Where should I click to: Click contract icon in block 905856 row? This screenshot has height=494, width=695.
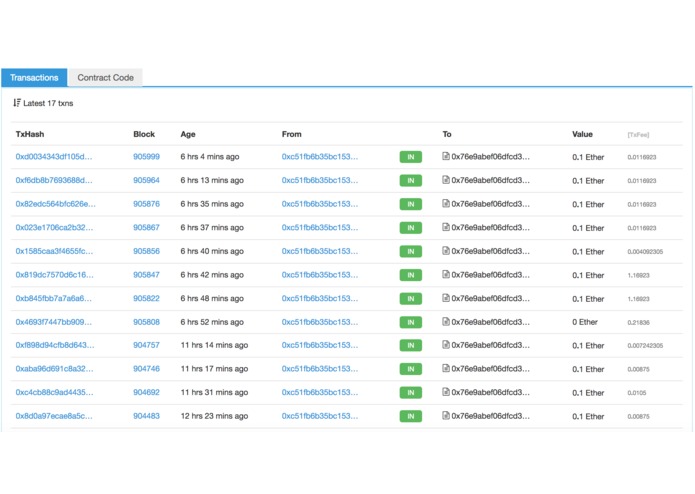[x=446, y=250]
